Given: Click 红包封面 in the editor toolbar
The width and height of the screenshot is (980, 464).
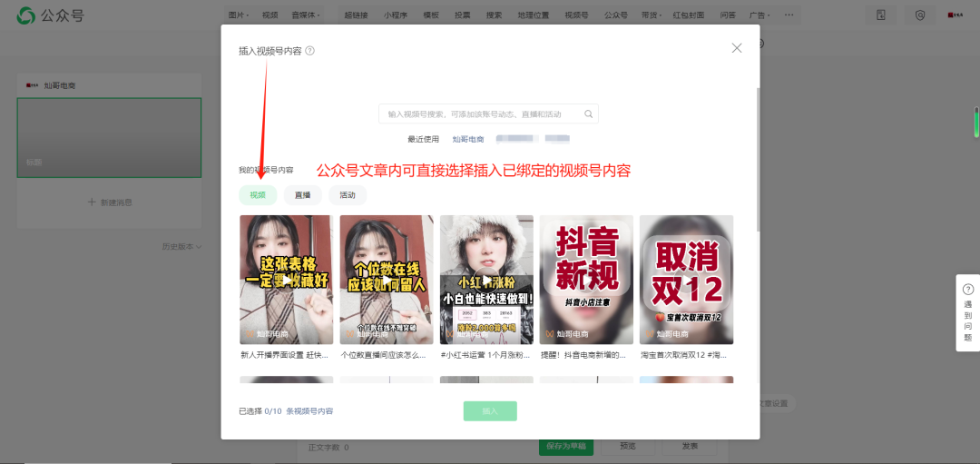Looking at the screenshot, I should coord(689,15).
